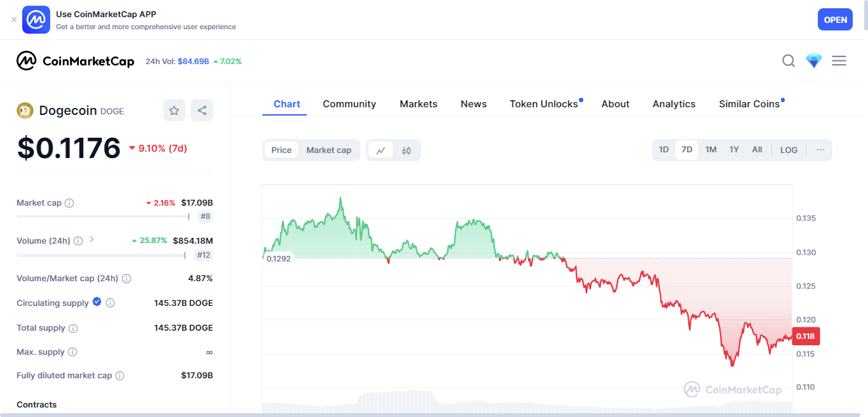
Task: Set chart range to 1Y
Action: [x=734, y=150]
